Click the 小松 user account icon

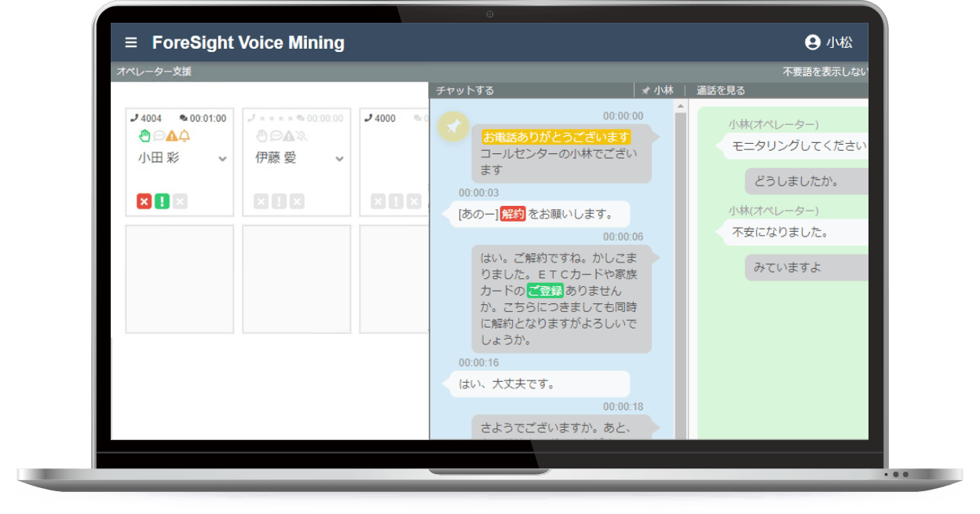(x=812, y=42)
